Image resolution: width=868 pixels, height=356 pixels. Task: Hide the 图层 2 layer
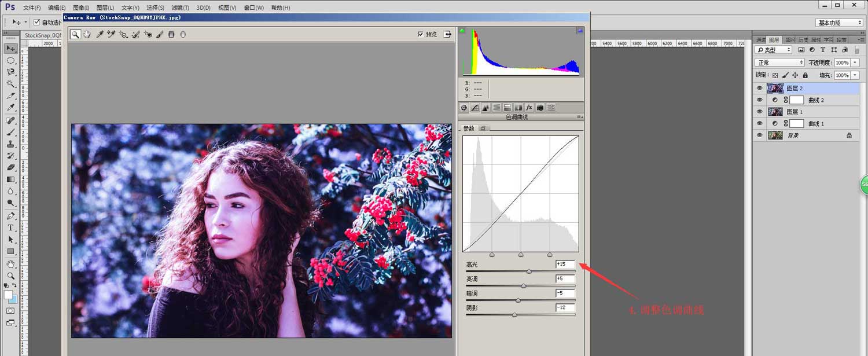[x=760, y=89]
